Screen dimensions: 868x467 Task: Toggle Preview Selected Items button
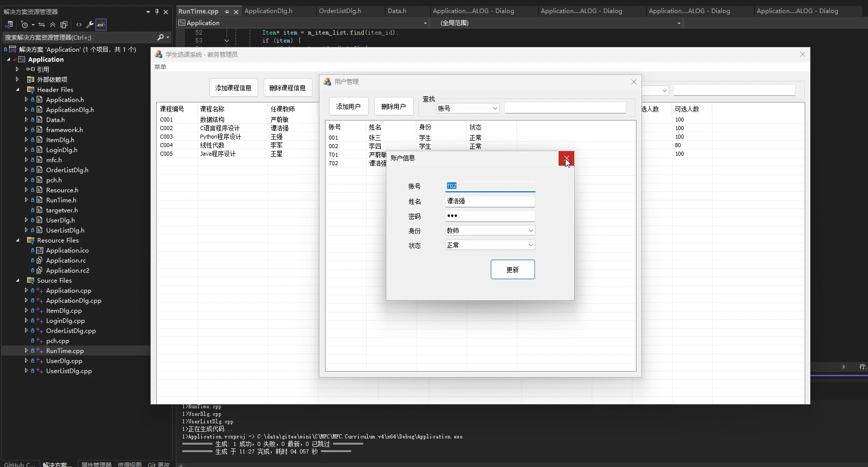(101, 24)
